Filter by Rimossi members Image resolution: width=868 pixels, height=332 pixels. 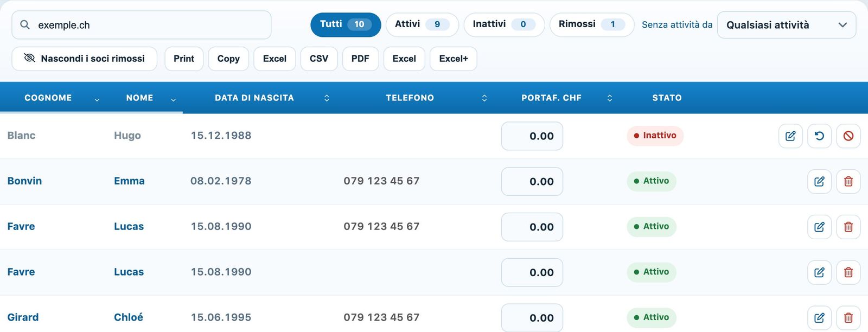tap(592, 24)
